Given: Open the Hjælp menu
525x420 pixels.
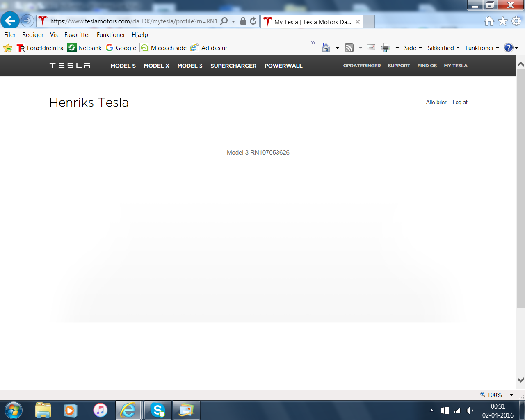Looking at the screenshot, I should (x=140, y=35).
